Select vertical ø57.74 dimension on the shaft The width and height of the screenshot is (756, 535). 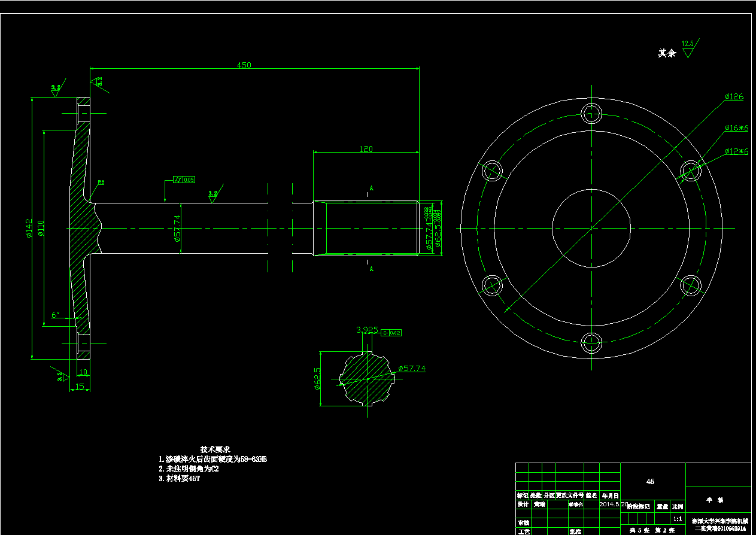[x=177, y=229]
